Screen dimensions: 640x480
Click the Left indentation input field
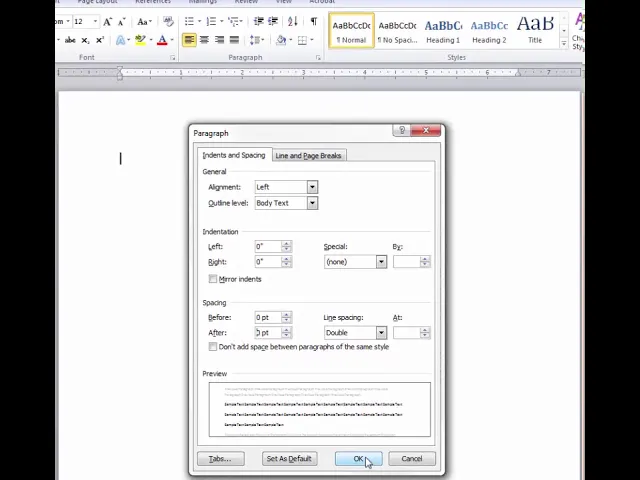tap(268, 247)
